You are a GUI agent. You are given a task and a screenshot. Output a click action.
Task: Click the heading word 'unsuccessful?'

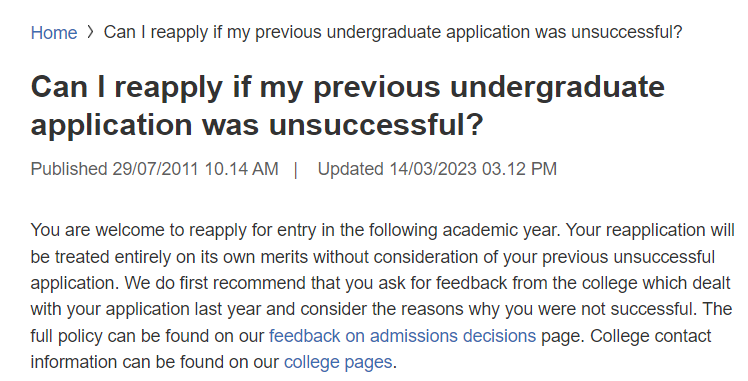(x=376, y=125)
